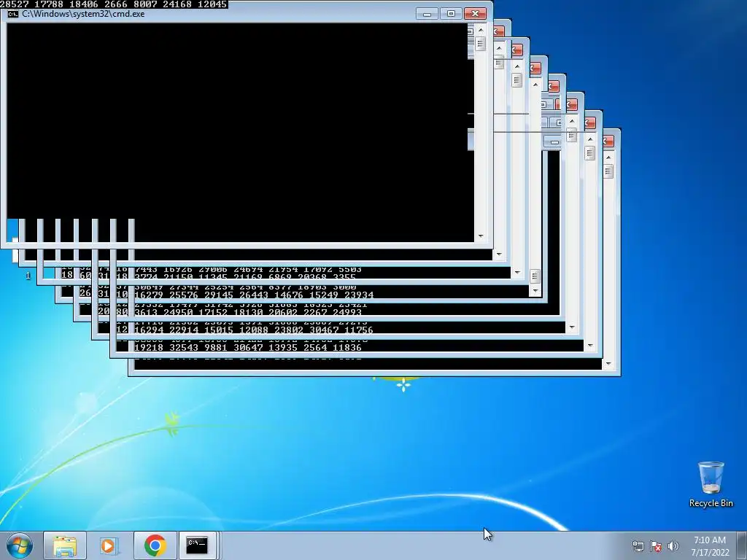This screenshot has width=747, height=560.
Task: Close the rearmost cmd window
Action: [609, 141]
